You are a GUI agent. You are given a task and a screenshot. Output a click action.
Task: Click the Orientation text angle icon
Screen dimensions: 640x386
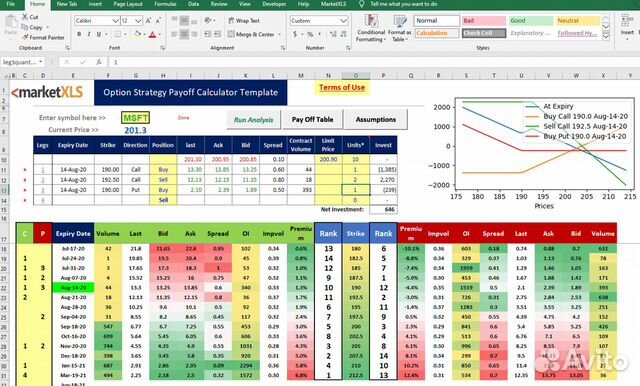click(x=208, y=20)
